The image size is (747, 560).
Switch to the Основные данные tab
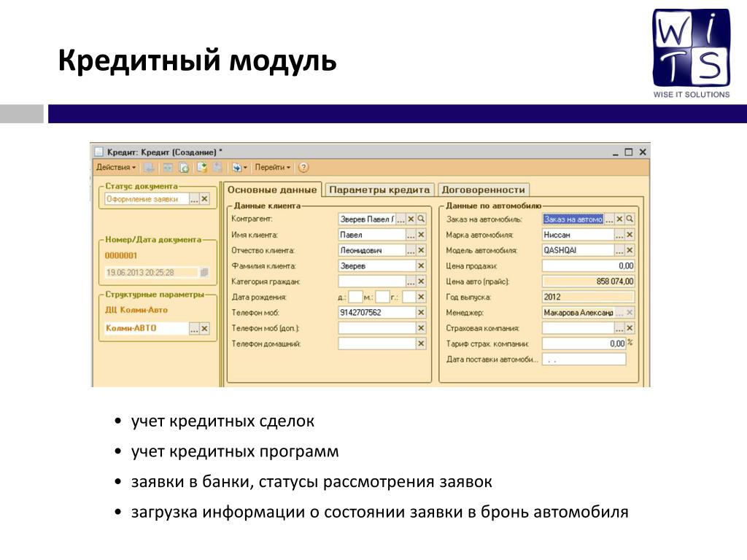[272, 190]
